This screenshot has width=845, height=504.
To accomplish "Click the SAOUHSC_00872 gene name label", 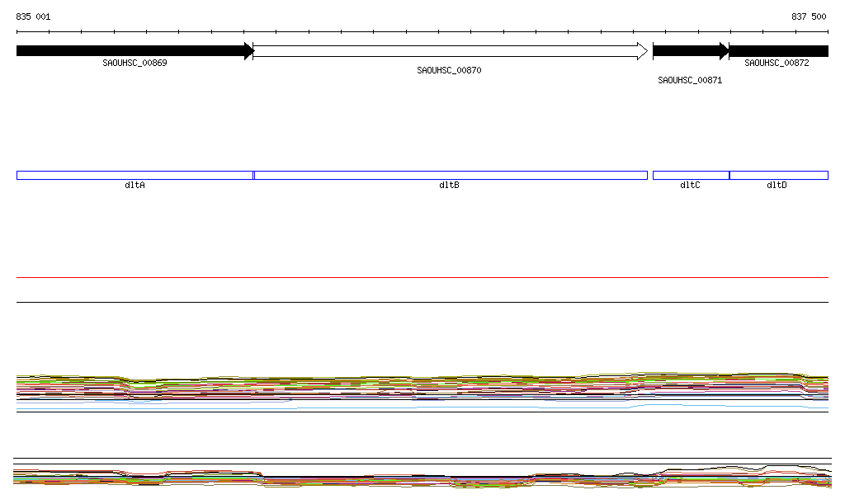I will tap(777, 64).
